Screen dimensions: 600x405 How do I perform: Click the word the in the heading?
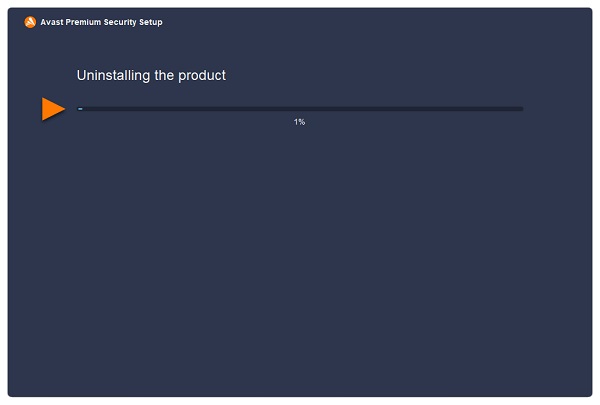pos(164,76)
